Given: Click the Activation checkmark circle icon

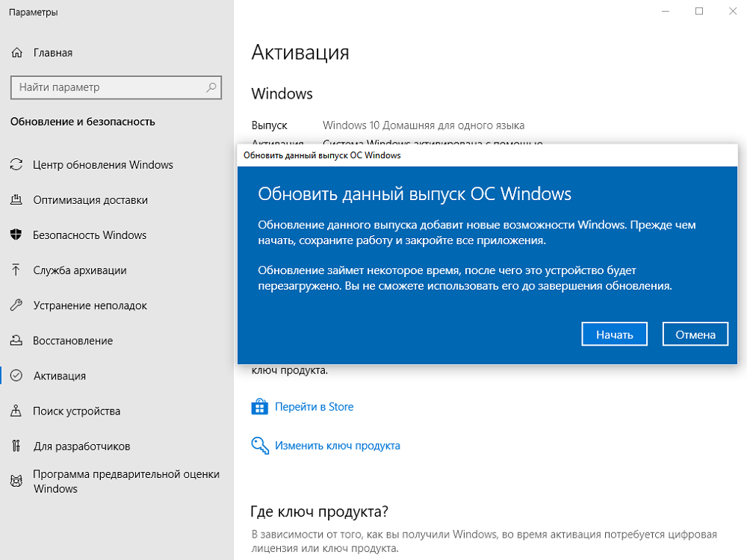Looking at the screenshot, I should [x=16, y=376].
